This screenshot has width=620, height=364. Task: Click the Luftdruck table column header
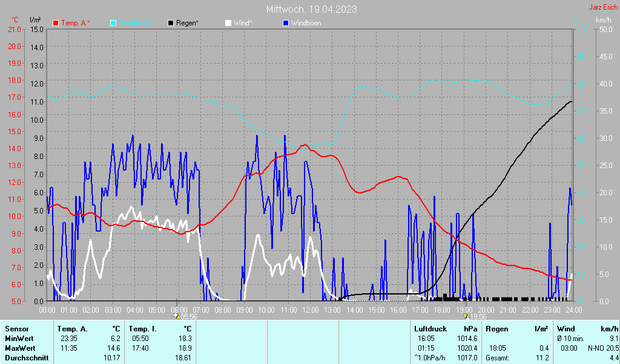(430, 329)
